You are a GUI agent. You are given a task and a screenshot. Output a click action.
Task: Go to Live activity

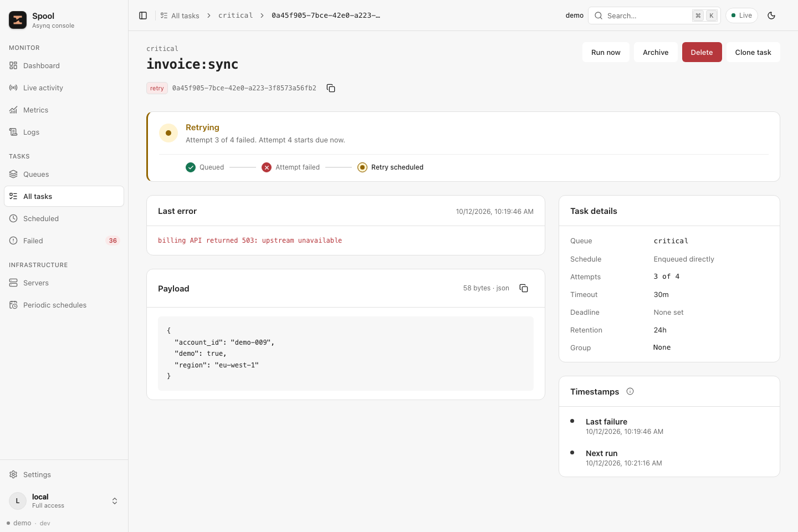click(x=64, y=88)
